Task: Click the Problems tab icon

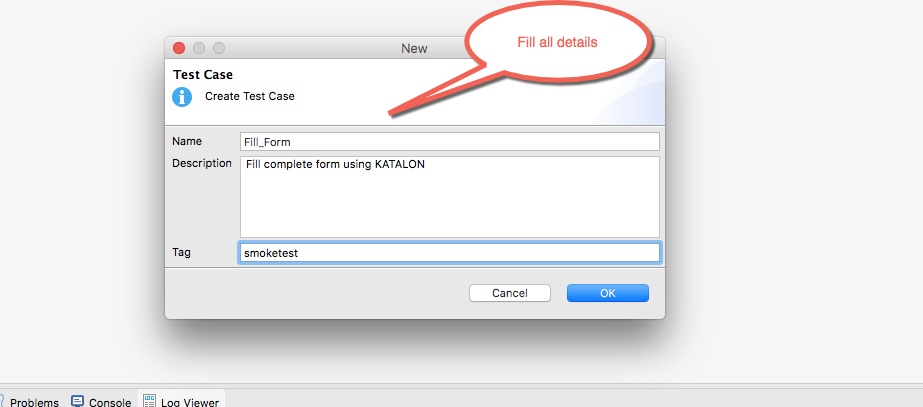Action: click(x=3, y=402)
